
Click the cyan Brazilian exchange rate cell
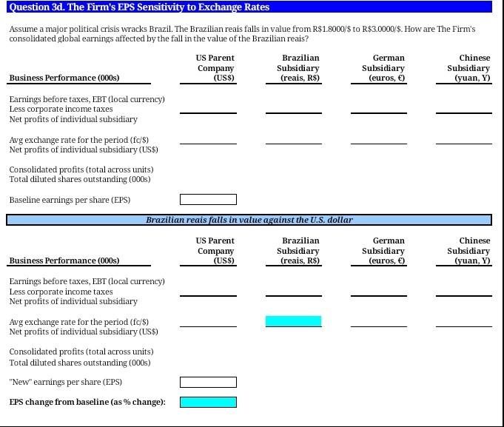(x=293, y=321)
